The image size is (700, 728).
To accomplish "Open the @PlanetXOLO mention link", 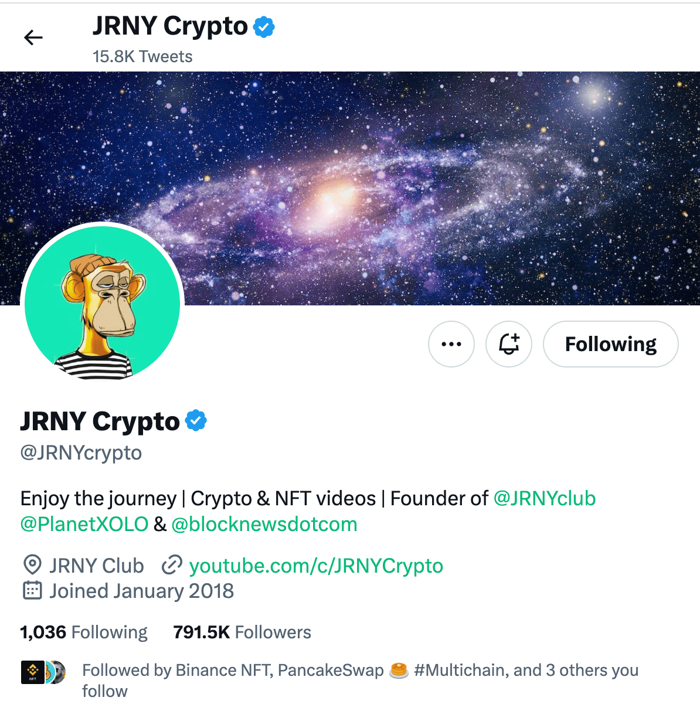I will point(84,524).
